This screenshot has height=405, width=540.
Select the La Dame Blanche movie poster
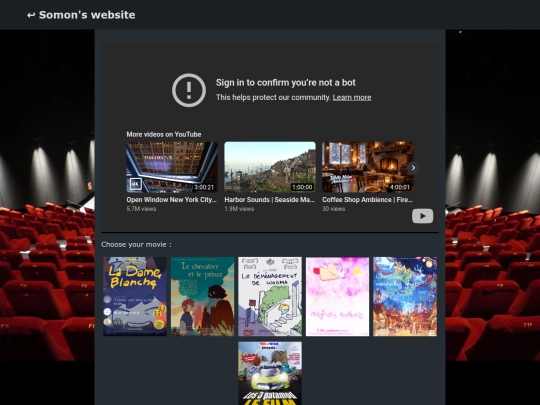click(x=135, y=297)
